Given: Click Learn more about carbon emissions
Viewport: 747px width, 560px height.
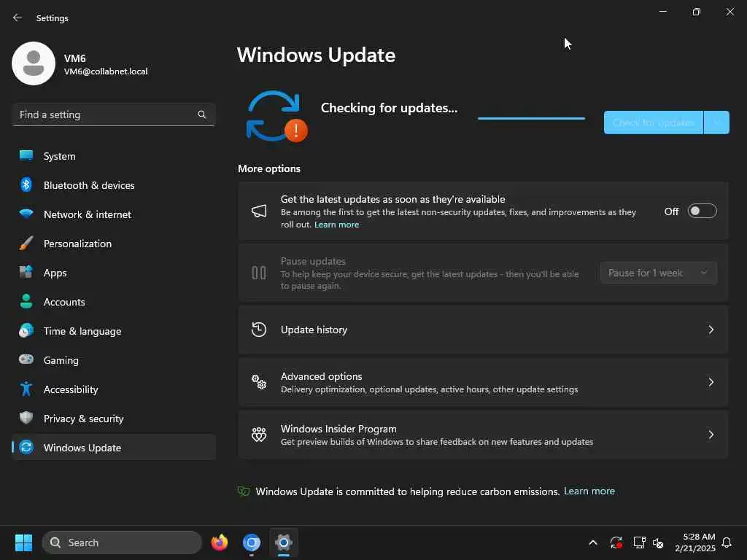Looking at the screenshot, I should [589, 491].
